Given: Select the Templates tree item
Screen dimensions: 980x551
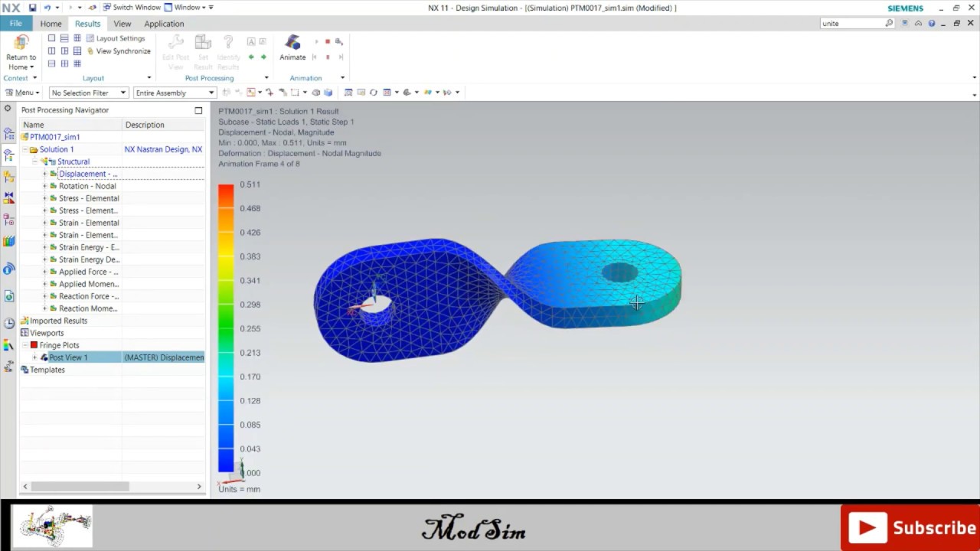Looking at the screenshot, I should (47, 370).
